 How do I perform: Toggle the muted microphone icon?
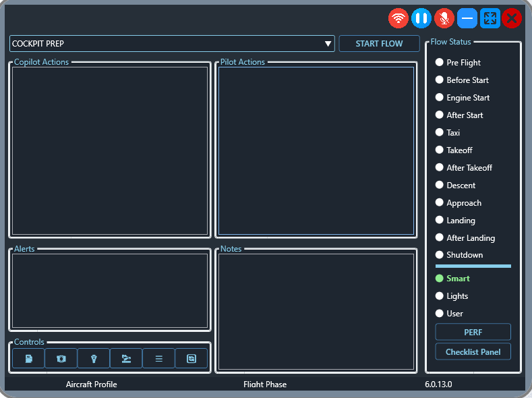pyautogui.click(x=444, y=18)
